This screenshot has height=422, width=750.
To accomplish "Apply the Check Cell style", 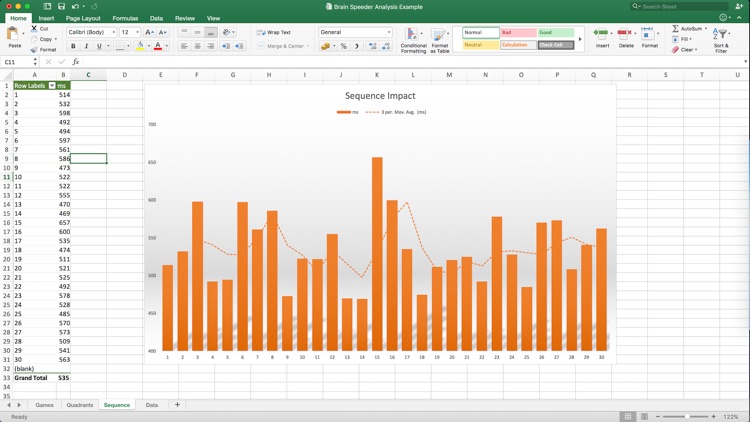I will point(556,45).
